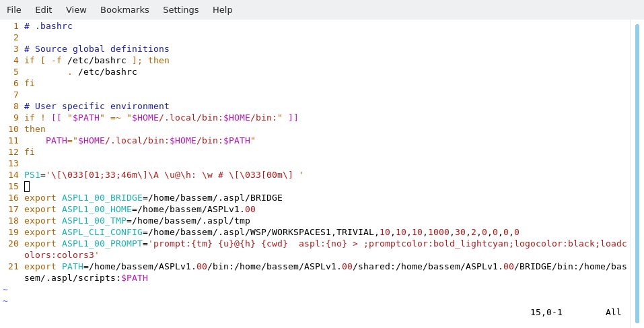Click the ASPL1_00_PROMPT variable name
This screenshot has width=644, height=328.
[102, 244]
